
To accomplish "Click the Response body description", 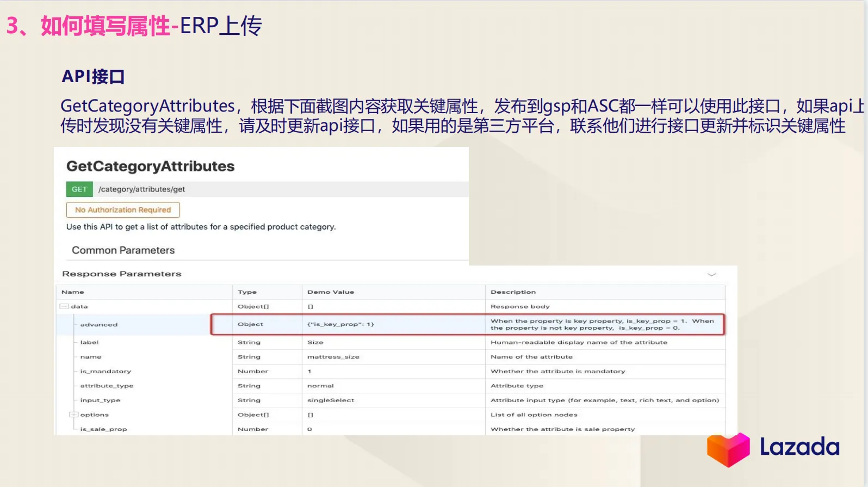I will [520, 307].
